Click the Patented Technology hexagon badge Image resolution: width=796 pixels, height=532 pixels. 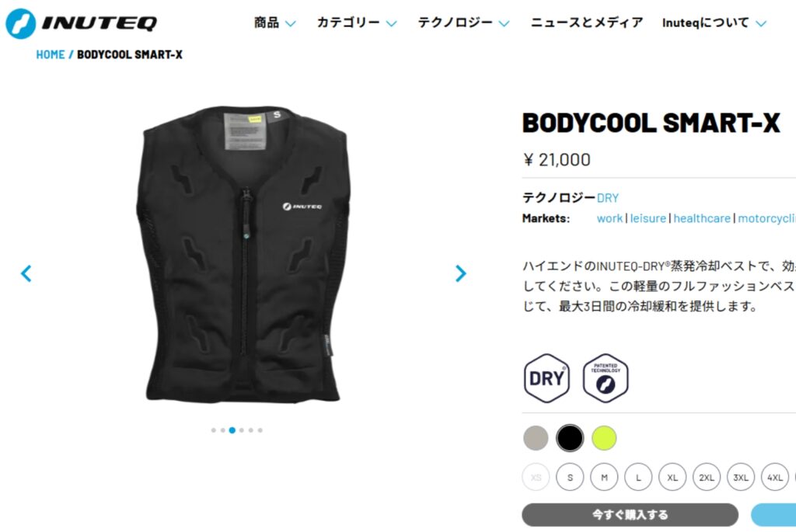pos(605,378)
